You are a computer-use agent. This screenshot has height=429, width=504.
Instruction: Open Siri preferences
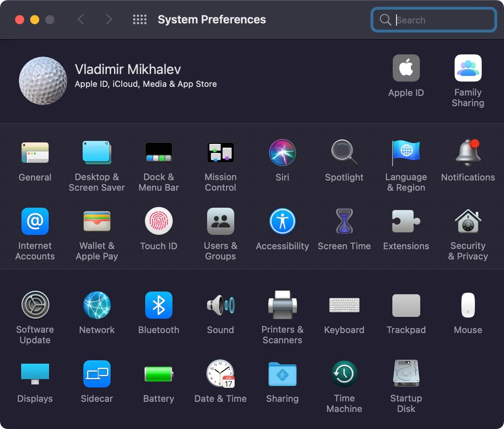(283, 153)
